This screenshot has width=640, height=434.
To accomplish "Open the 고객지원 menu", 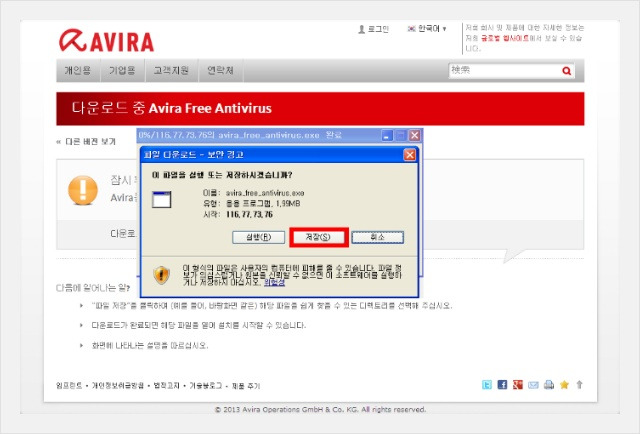I will point(171,70).
